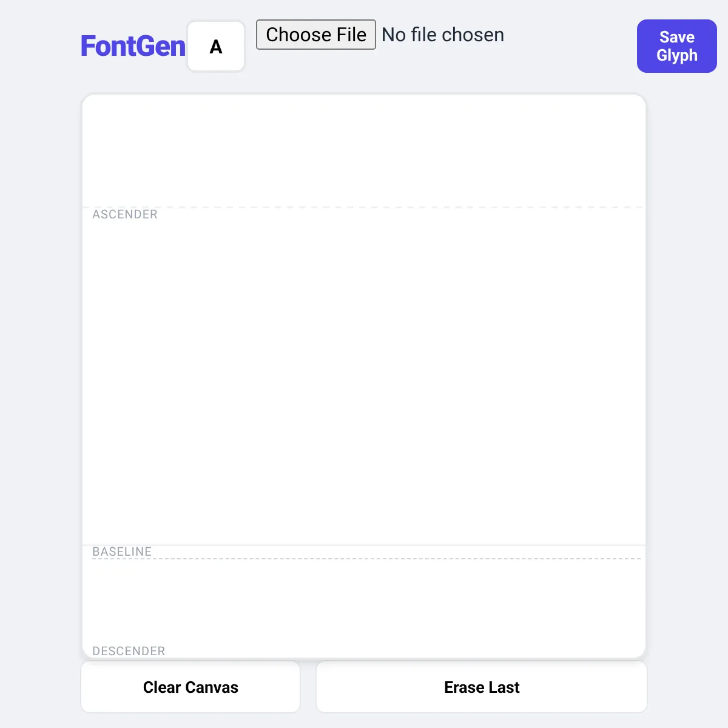Click the word Last in Erase Last
The height and width of the screenshot is (728, 728).
[504, 687]
